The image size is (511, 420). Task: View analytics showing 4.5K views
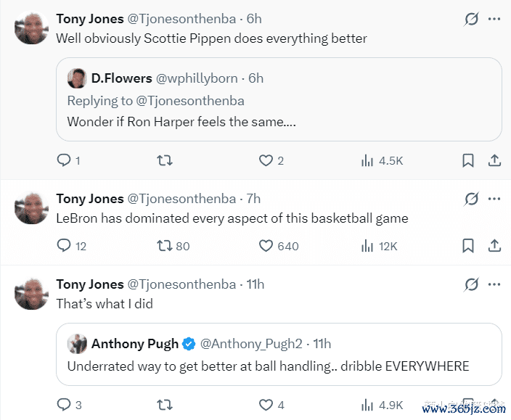(x=382, y=160)
